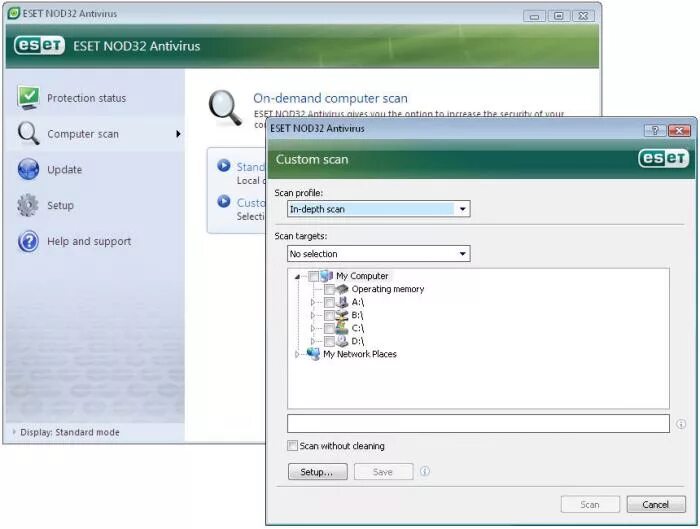Open the Scan targets dropdown
Viewport: 700px width, 529px height.
tap(379, 254)
